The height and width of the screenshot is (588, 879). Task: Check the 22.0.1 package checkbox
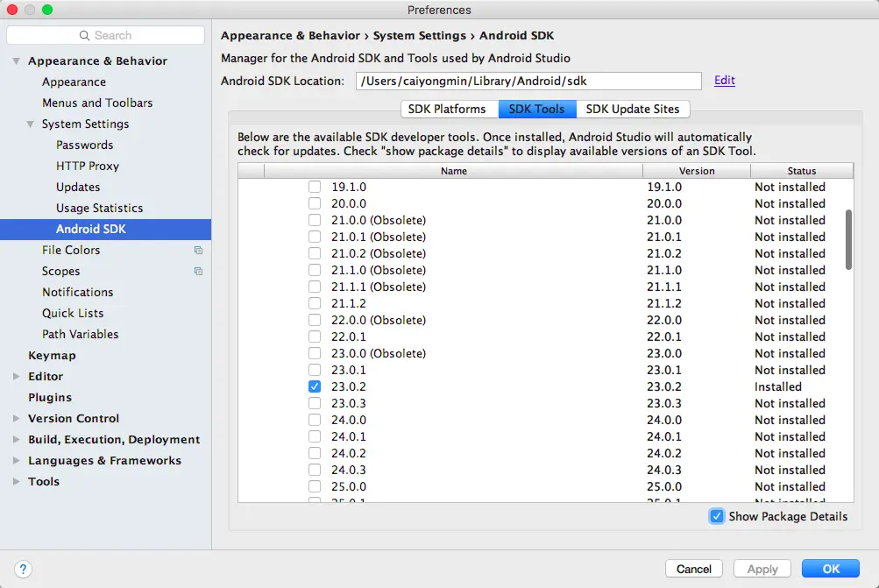[x=315, y=337]
